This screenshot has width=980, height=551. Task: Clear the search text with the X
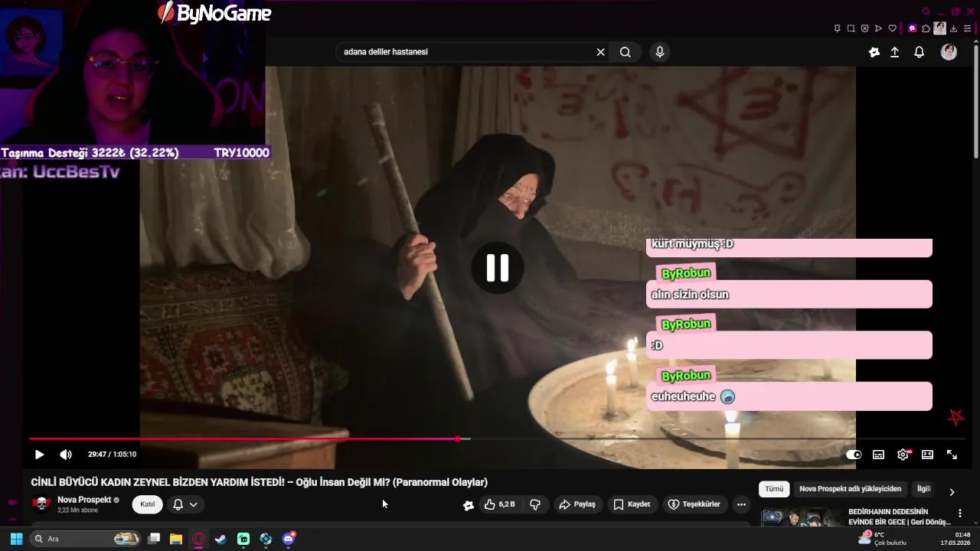click(601, 52)
